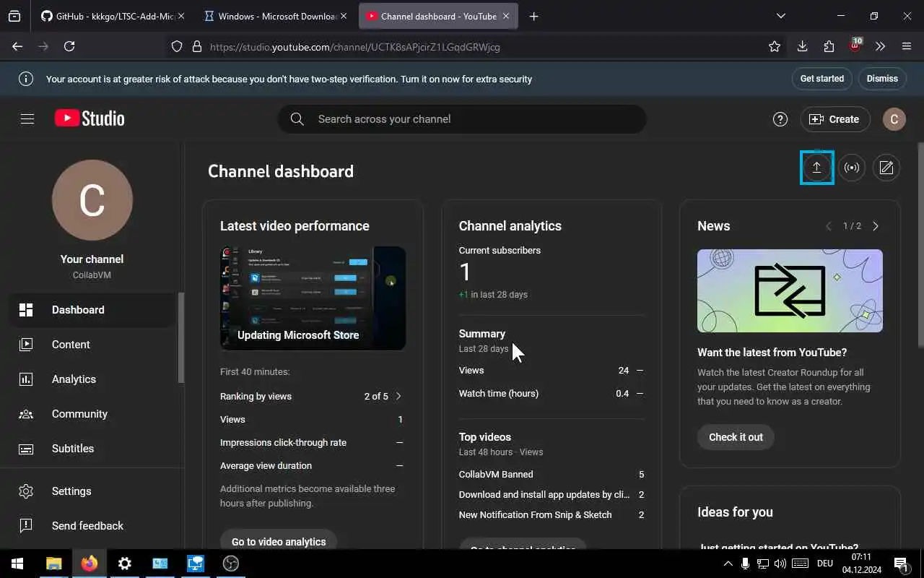Click the taskbar volume speaker icon
Image resolution: width=924 pixels, height=578 pixels.
780,564
